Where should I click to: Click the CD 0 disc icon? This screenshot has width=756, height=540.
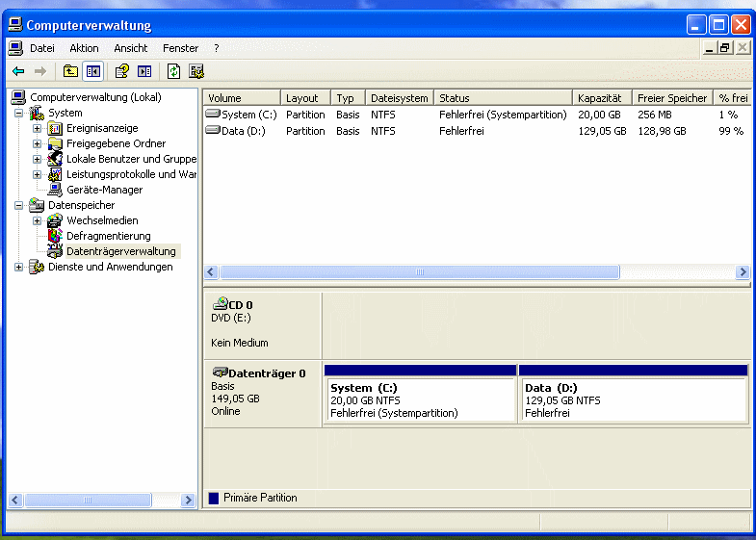(x=220, y=303)
